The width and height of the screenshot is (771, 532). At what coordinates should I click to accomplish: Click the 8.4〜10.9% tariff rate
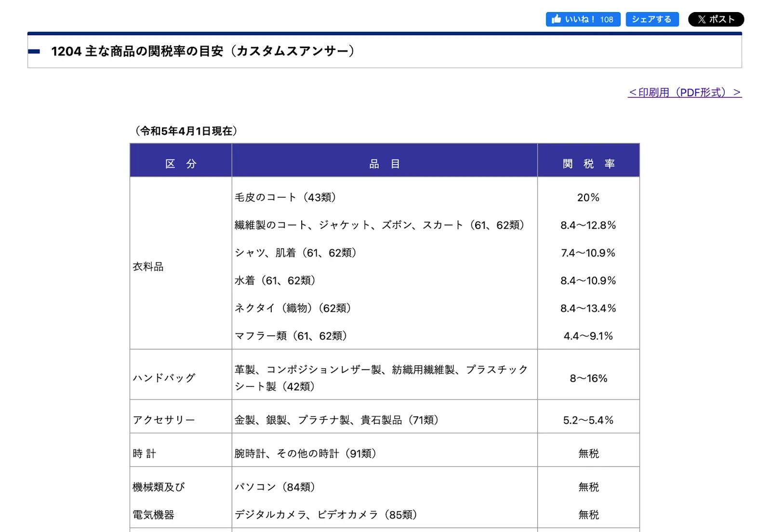click(x=588, y=280)
